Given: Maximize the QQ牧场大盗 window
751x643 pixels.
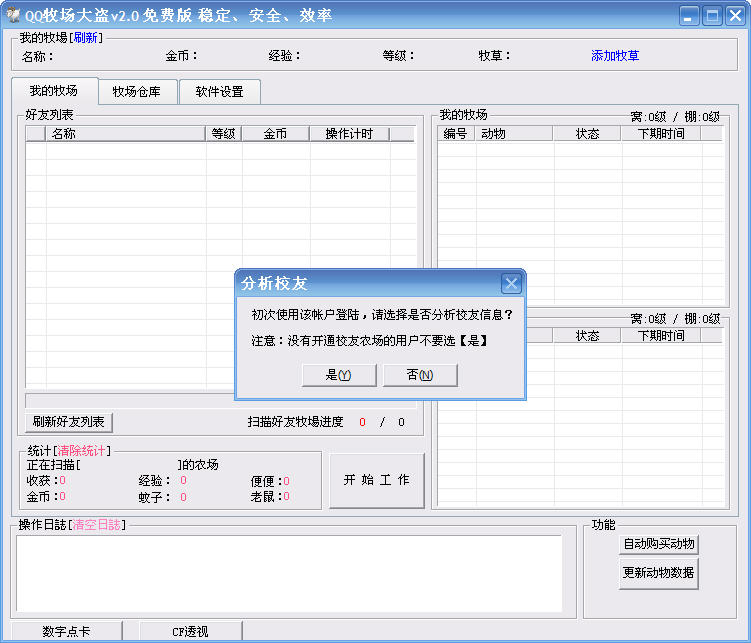Looking at the screenshot, I should pos(712,16).
